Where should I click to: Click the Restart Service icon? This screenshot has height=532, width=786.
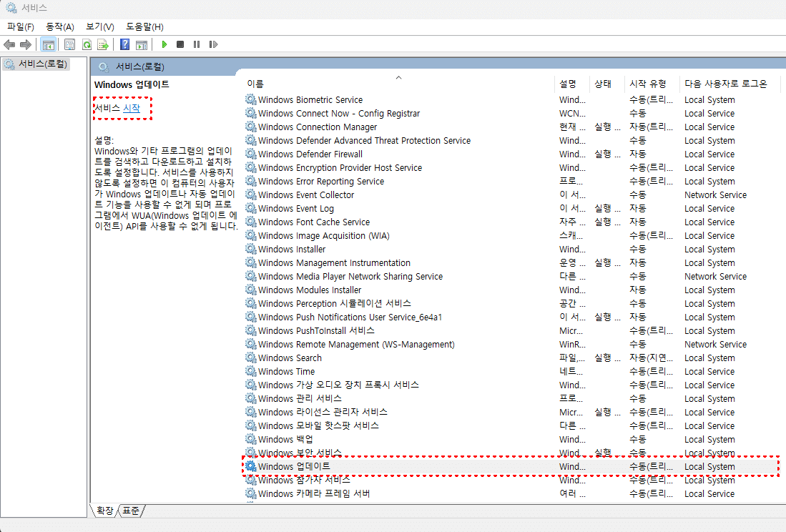coord(213,44)
